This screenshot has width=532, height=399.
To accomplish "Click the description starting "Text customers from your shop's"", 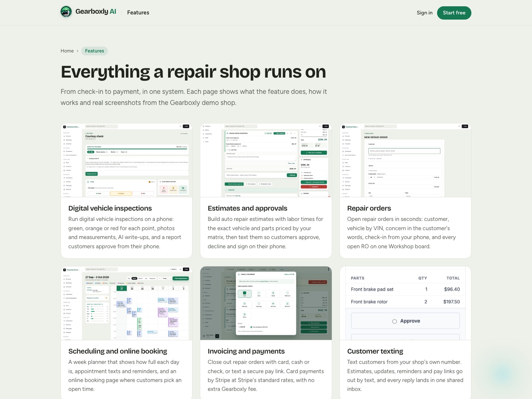I will coord(405,376).
